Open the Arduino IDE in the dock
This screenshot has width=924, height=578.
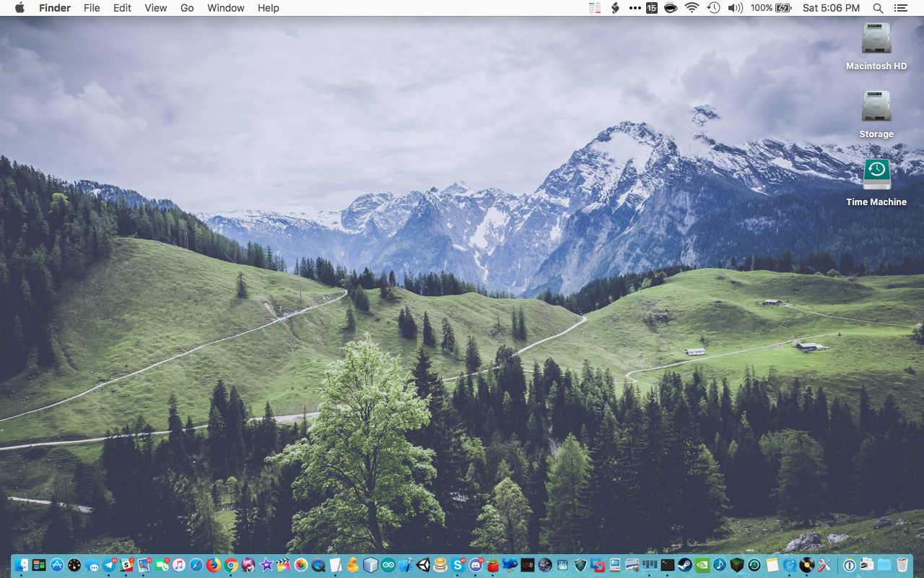click(x=388, y=565)
